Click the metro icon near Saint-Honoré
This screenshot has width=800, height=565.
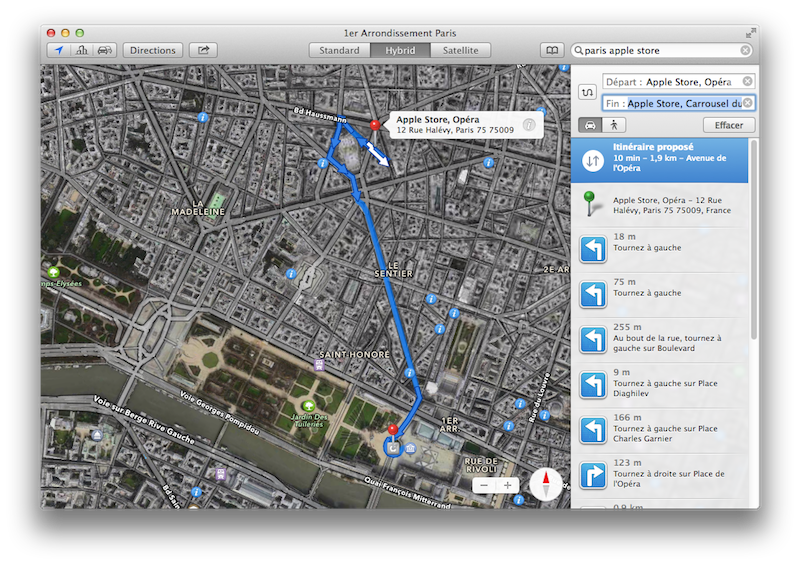(x=319, y=364)
